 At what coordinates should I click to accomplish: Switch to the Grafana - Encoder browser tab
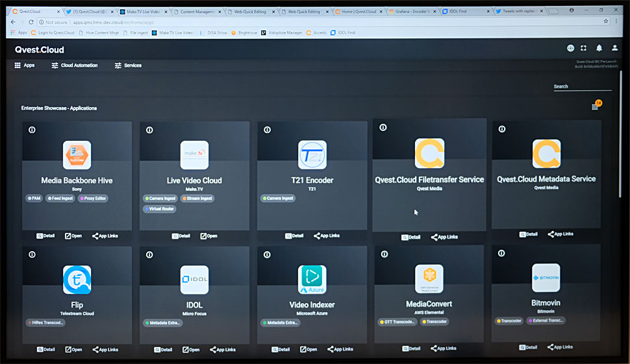point(412,11)
